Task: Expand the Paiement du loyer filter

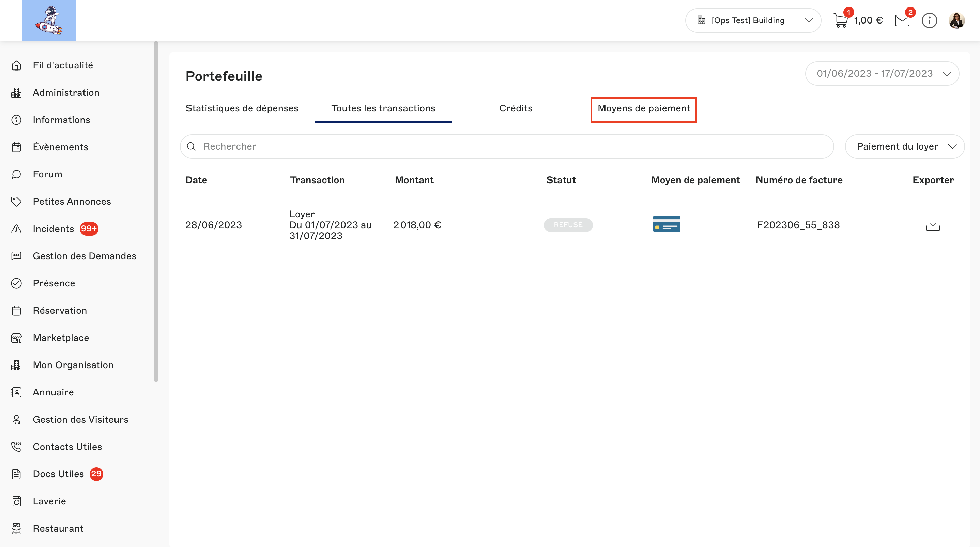Action: click(905, 146)
